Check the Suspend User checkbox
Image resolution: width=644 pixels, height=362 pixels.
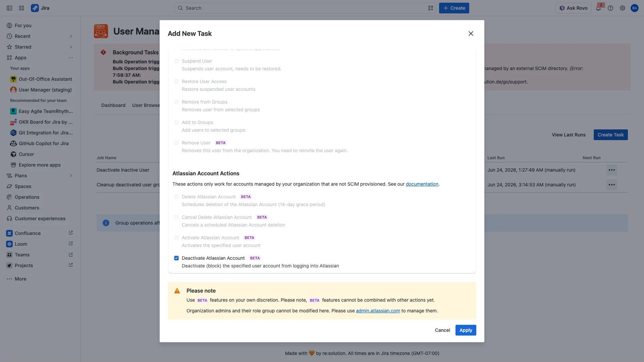point(176,61)
